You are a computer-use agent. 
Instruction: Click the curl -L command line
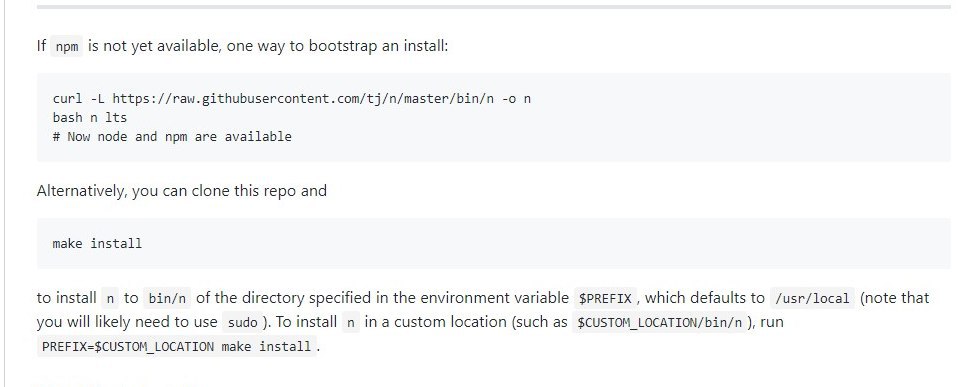tap(292, 98)
